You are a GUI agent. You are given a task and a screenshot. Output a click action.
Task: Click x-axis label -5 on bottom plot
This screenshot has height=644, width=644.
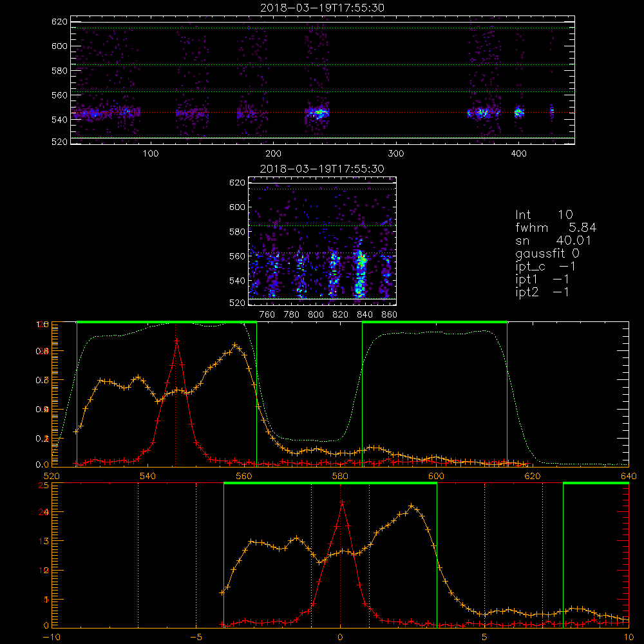(x=196, y=638)
